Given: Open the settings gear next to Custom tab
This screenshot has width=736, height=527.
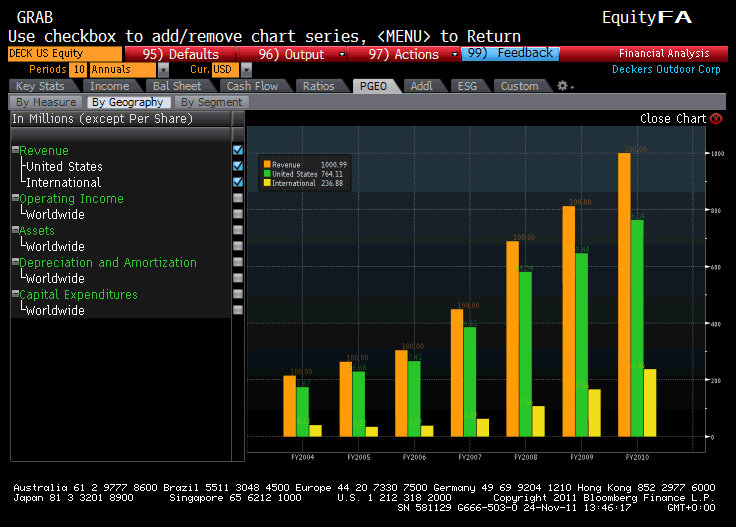Looking at the screenshot, I should pos(562,86).
